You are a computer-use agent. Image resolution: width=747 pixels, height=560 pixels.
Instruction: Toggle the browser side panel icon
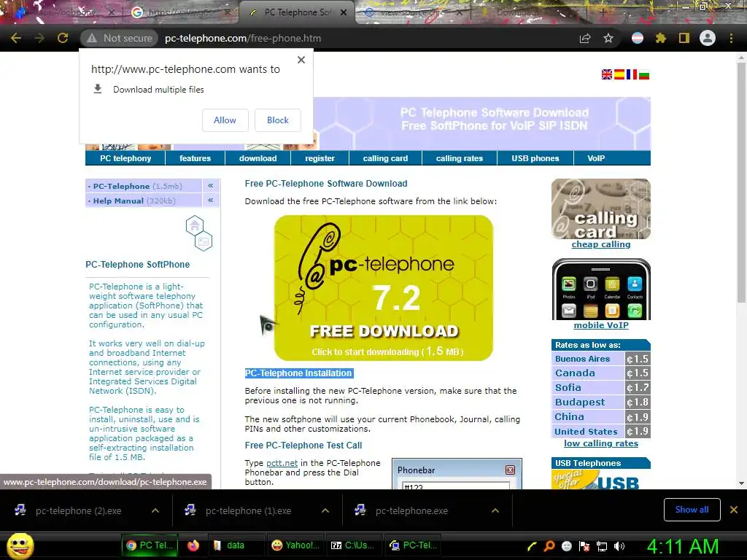pos(684,38)
